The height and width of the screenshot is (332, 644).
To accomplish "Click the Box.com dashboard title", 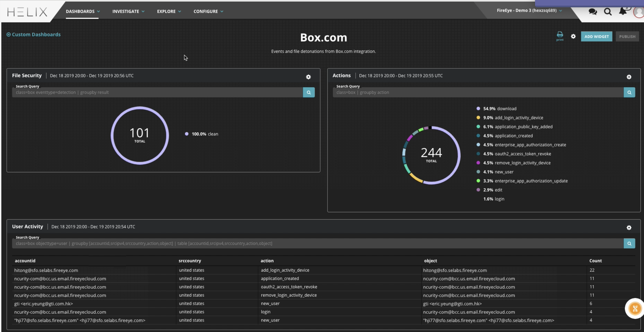I will (323, 37).
